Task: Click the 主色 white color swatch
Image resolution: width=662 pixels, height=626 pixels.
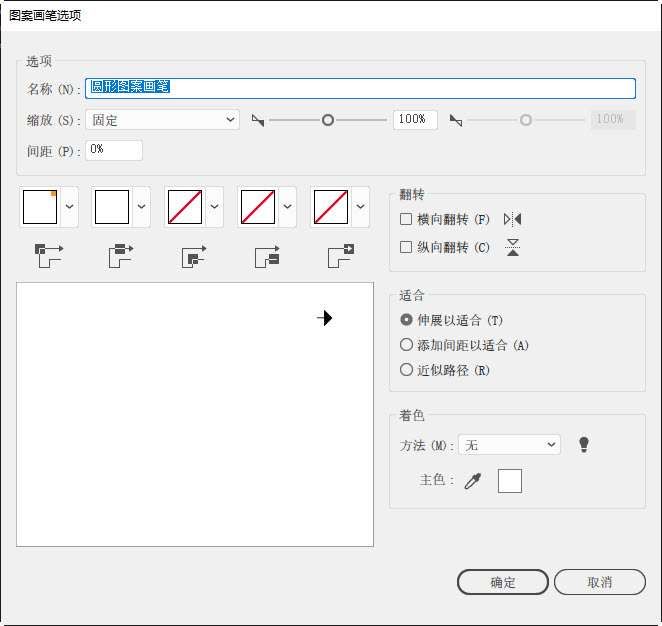Action: [510, 481]
